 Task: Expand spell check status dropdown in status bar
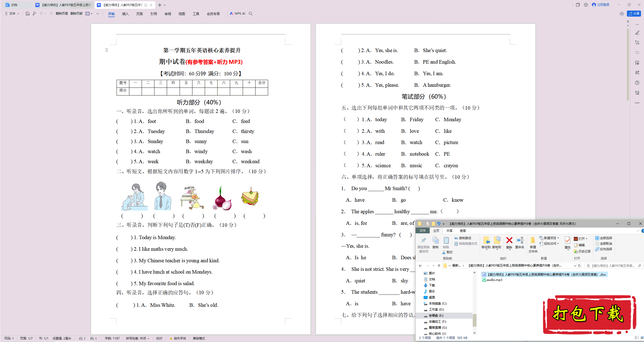coord(148,338)
